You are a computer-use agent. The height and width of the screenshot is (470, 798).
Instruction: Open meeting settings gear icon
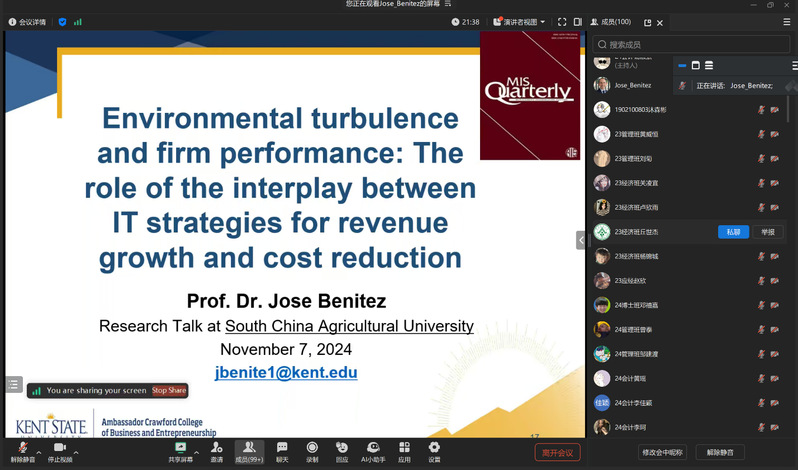point(434,448)
